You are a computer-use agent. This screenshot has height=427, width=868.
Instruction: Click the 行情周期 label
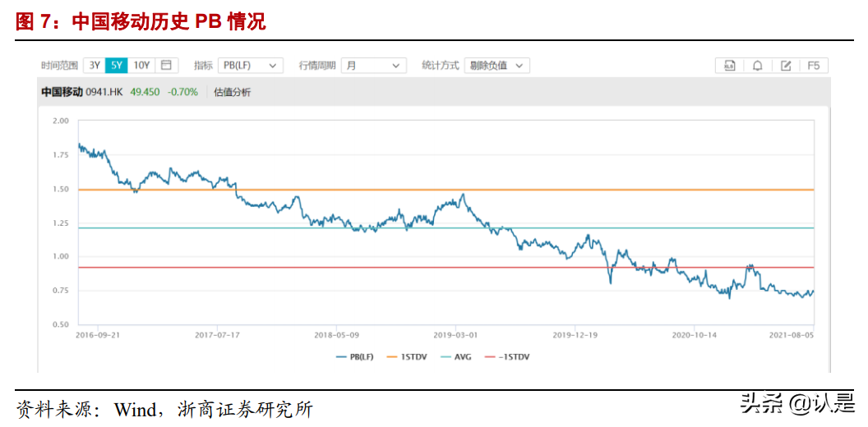click(x=317, y=65)
